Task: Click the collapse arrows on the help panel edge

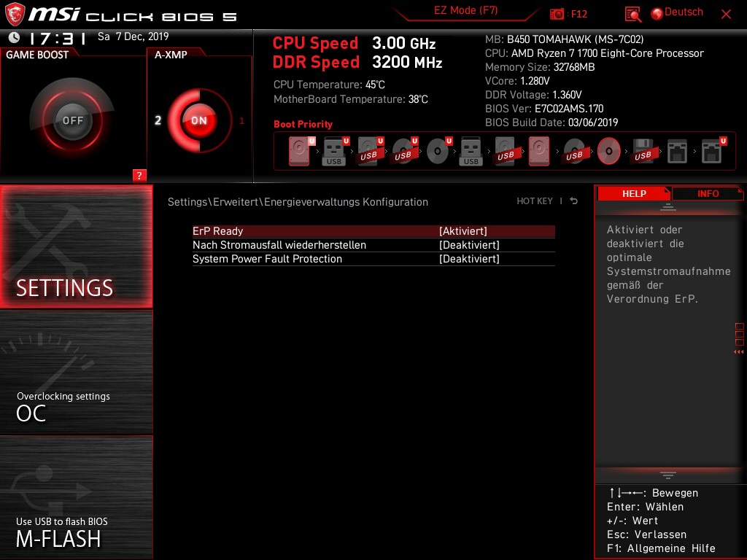Action: [x=739, y=352]
